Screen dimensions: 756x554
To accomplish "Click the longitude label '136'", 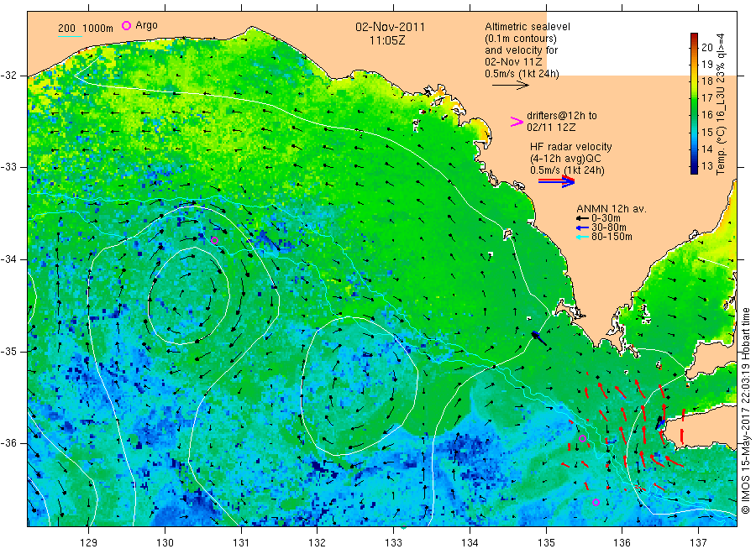I will click(622, 543).
